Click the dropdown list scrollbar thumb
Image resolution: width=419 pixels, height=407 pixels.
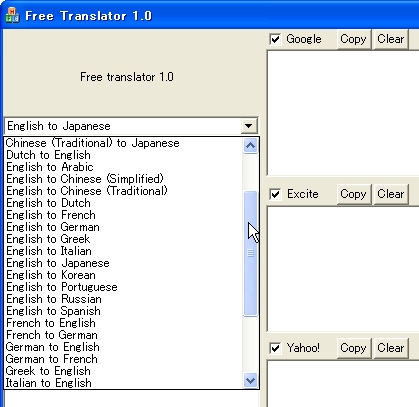pos(250,253)
